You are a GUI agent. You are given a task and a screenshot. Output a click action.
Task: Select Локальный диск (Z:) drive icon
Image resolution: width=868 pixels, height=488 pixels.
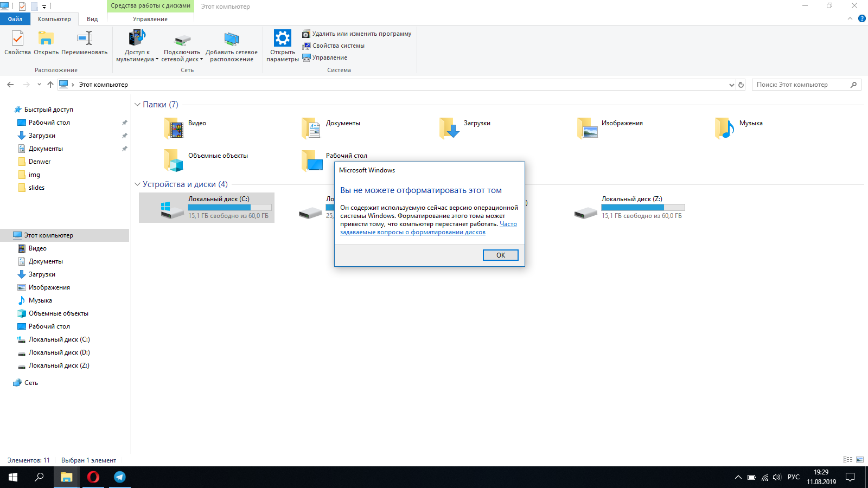click(x=586, y=212)
